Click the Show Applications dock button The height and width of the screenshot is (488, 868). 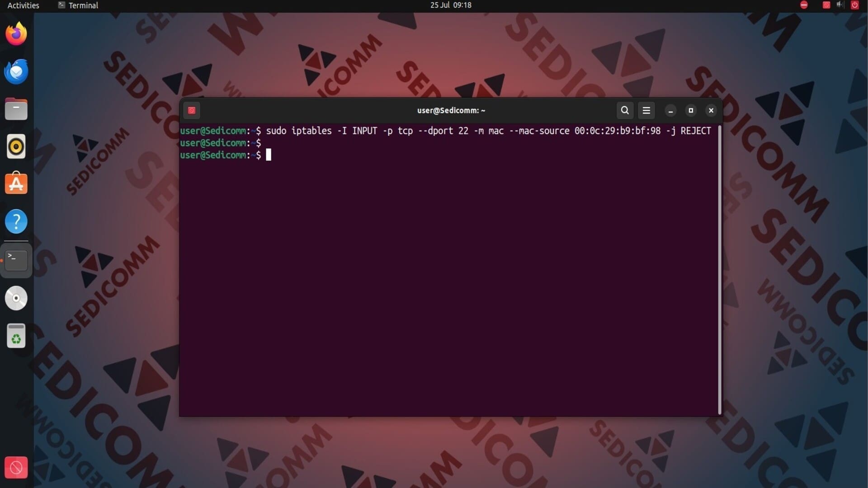click(16, 468)
